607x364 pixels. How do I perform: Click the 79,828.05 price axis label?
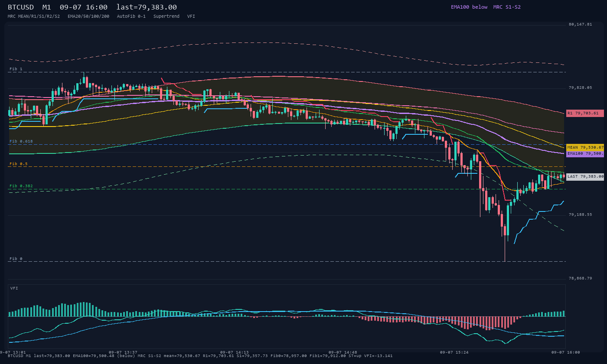(x=580, y=88)
